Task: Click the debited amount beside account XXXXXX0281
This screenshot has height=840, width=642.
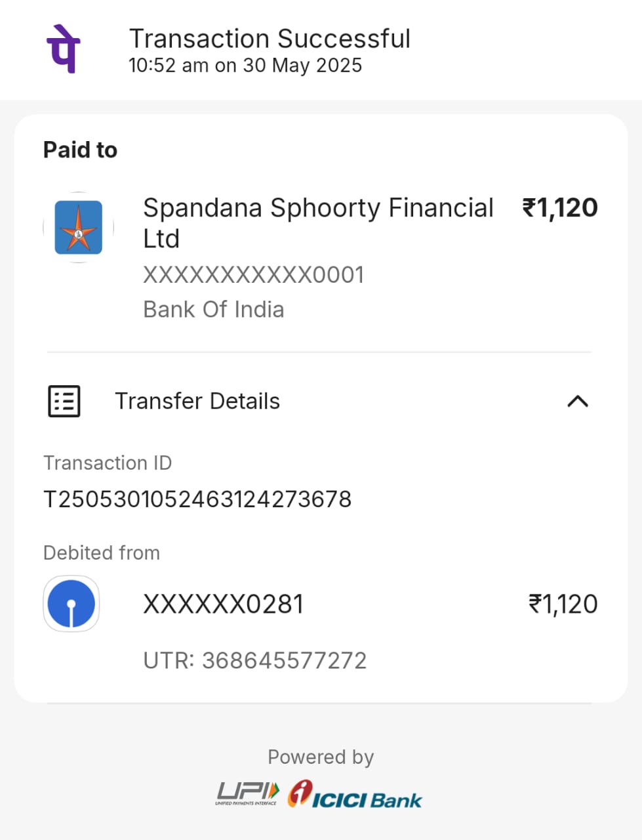Action: point(563,604)
